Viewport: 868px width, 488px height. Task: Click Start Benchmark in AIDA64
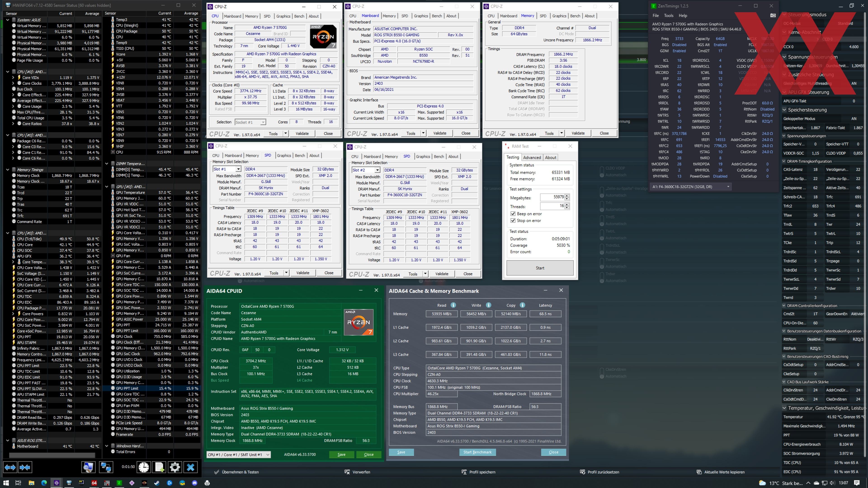click(477, 452)
